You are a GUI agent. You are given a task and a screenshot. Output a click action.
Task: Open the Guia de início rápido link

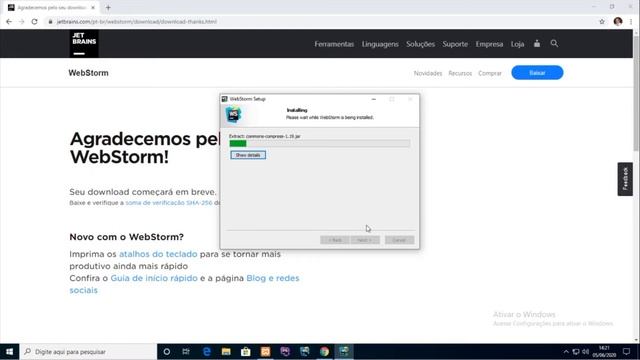(154, 278)
